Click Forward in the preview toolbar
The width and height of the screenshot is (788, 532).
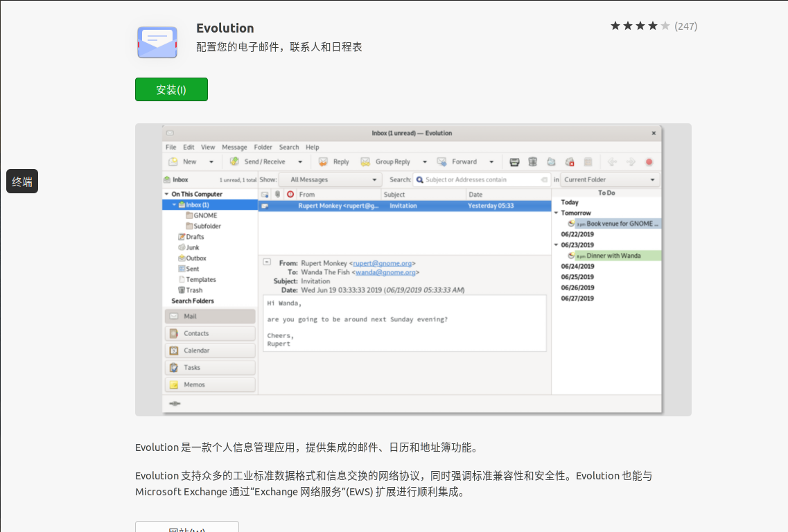[x=457, y=162]
